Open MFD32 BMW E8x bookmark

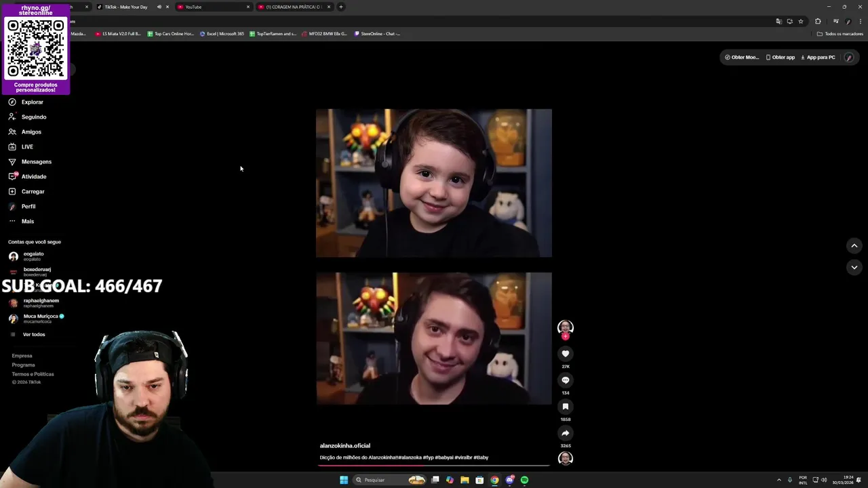pos(324,34)
